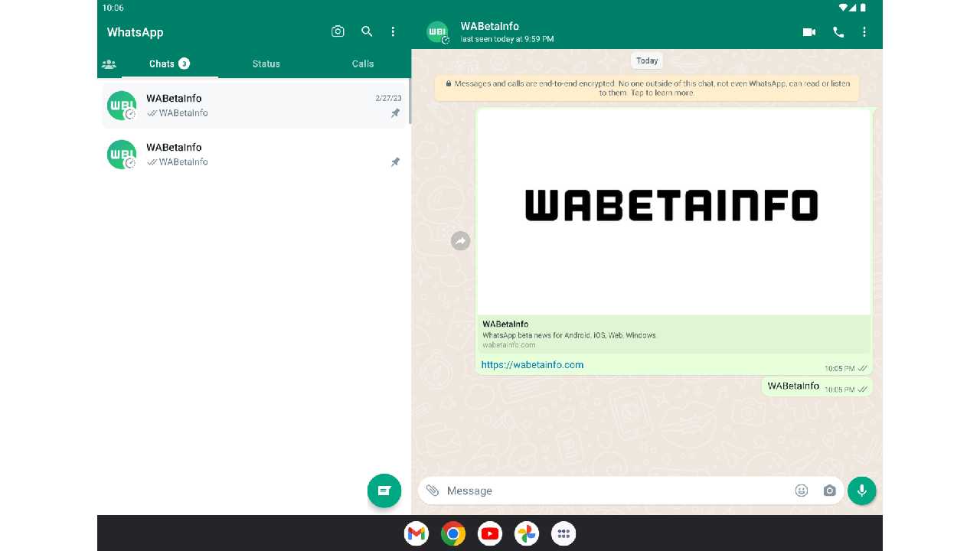
Task: Tap the forward arrow on the image message
Action: click(x=460, y=241)
